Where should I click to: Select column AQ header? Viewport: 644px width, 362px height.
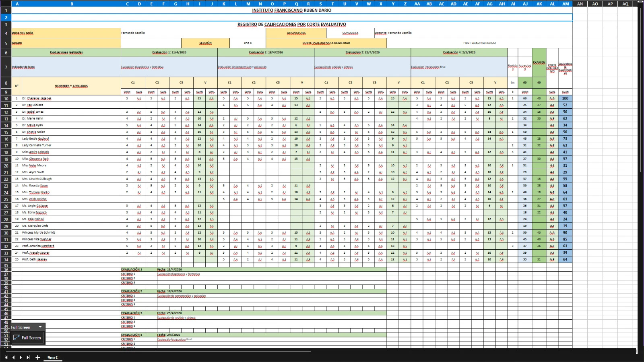[x=625, y=4]
